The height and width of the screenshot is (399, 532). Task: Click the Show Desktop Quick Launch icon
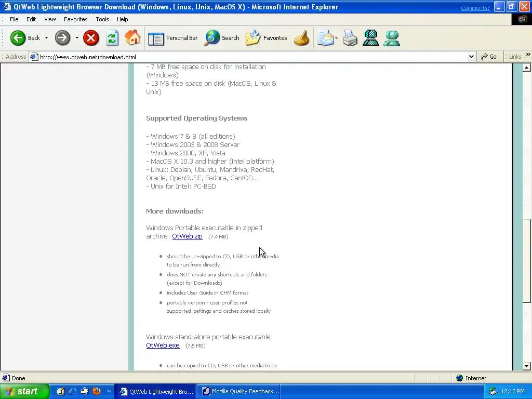[85, 391]
